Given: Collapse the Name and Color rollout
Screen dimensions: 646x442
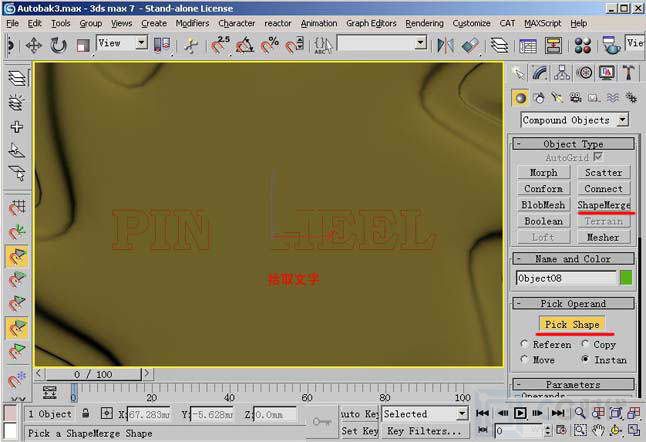Looking at the screenshot, I should [x=573, y=259].
